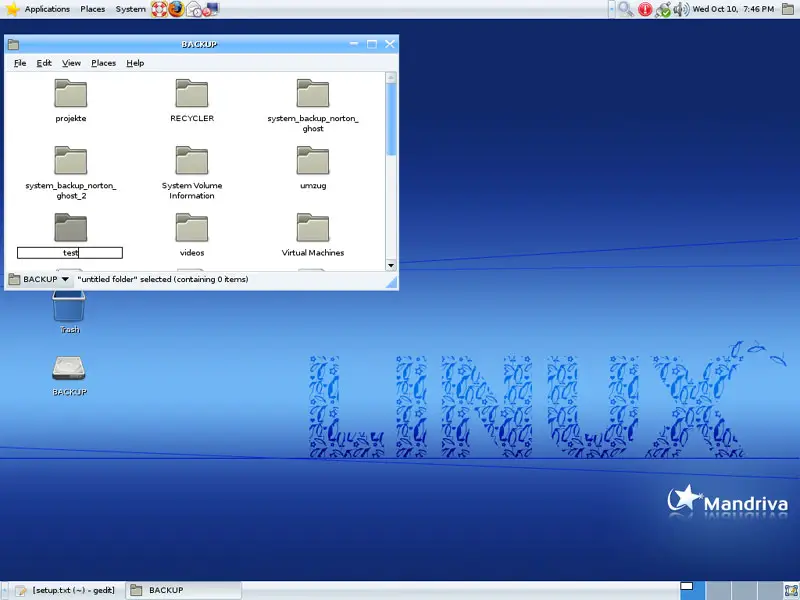800x600 pixels.
Task: Open the projekte folder icon
Action: [x=70, y=93]
